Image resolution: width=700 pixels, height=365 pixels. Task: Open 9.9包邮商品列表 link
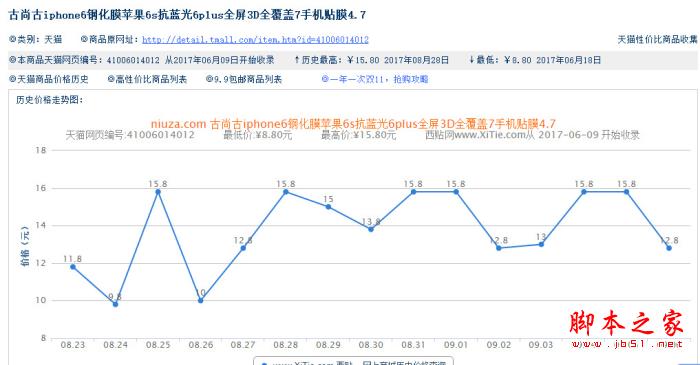pos(244,79)
